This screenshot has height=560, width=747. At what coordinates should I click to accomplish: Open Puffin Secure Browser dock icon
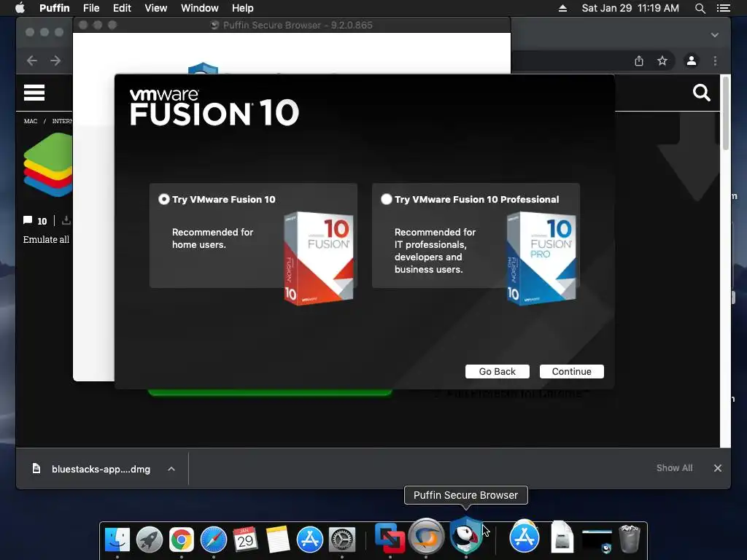466,534
